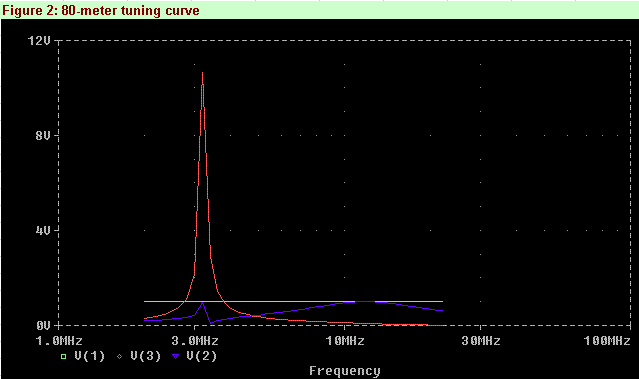Click the red V(3) legend diamond marker
The height and width of the screenshot is (379, 639).
[x=119, y=357]
